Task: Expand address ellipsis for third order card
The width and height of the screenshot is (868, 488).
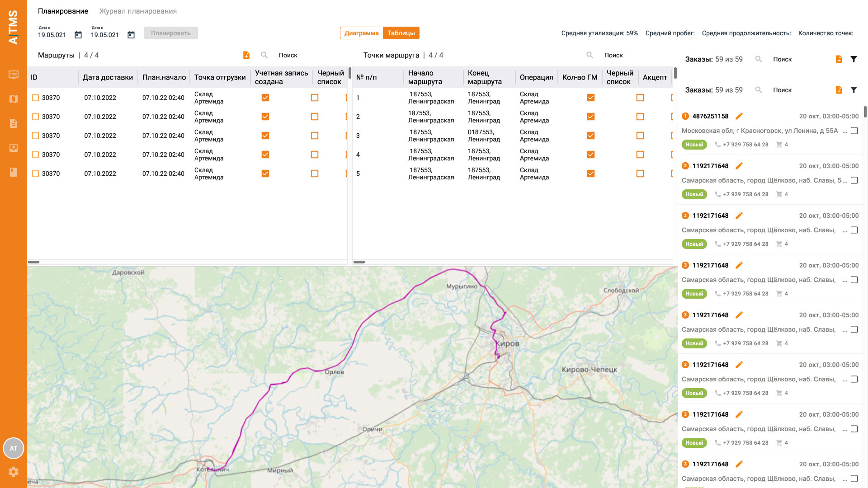Action: click(844, 230)
